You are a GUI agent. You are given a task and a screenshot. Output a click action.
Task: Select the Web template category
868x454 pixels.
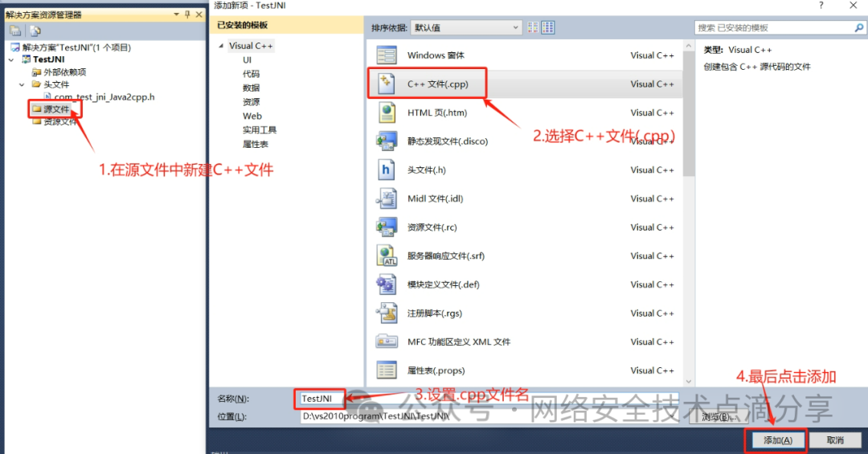[252, 117]
